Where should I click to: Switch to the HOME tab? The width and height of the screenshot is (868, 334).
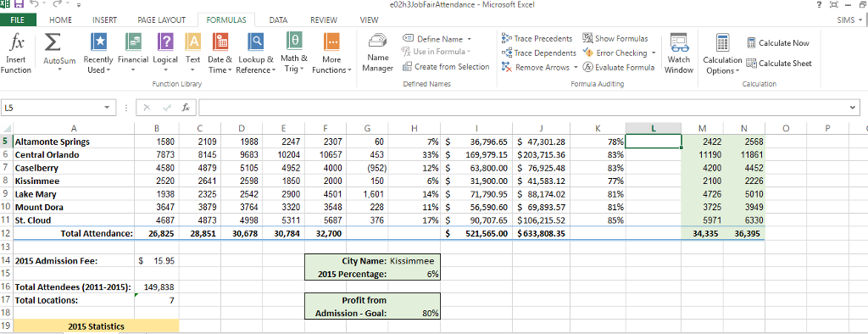[x=61, y=20]
